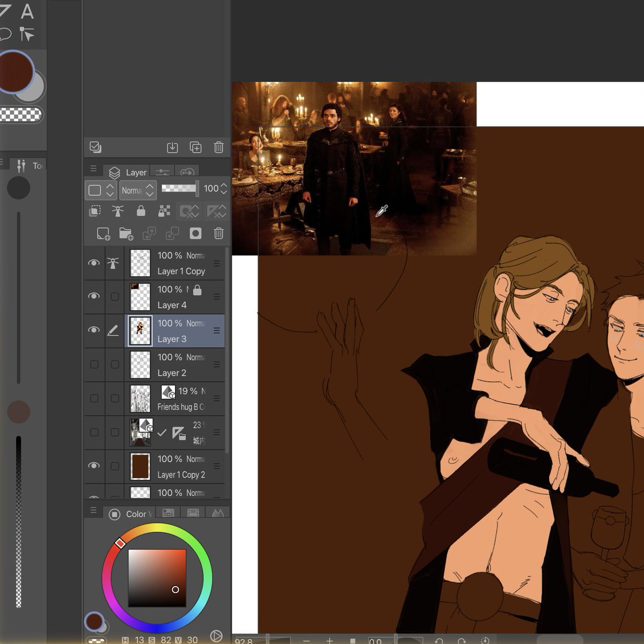The image size is (644, 644).
Task: Hide the Layer 1 Copy layer
Action: (x=94, y=263)
